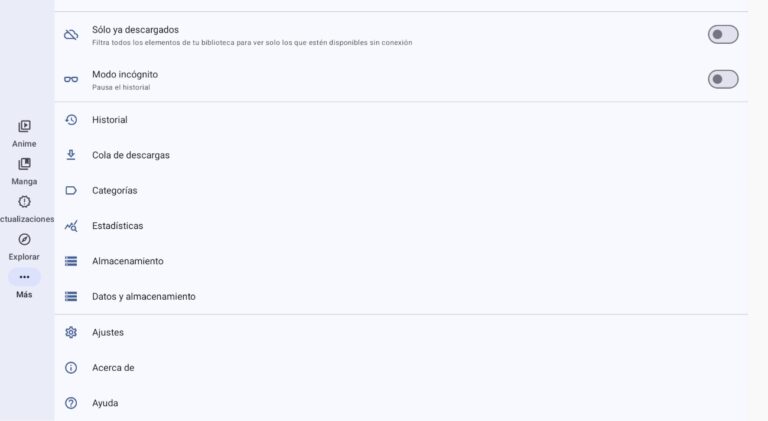
Task: Open the Categorías menu entry
Action: point(401,190)
